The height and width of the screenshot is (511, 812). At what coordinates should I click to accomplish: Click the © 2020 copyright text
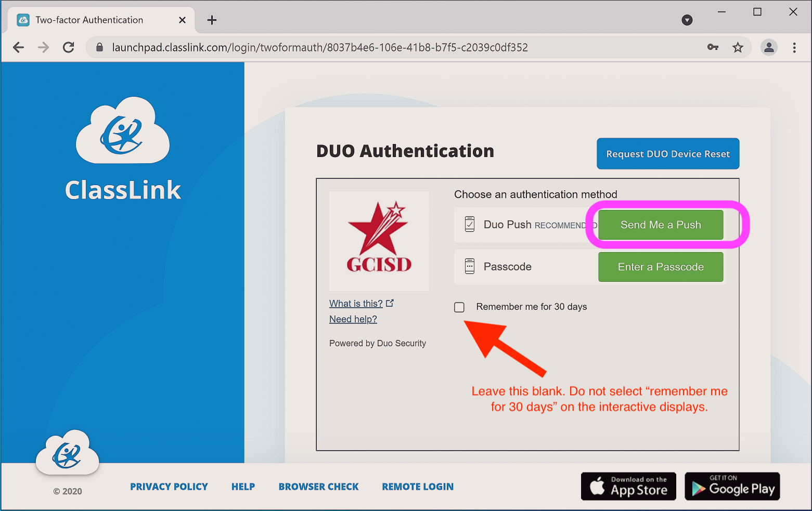tap(68, 491)
